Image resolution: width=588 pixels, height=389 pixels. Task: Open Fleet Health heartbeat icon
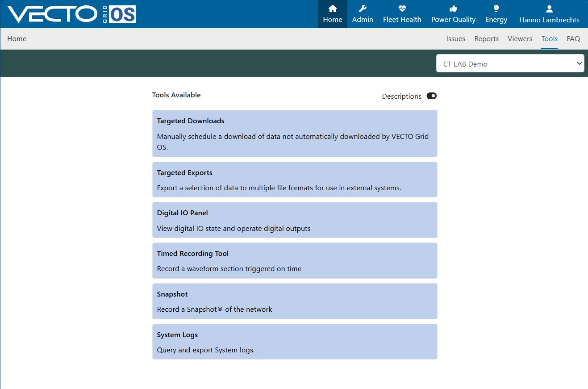pyautogui.click(x=402, y=8)
